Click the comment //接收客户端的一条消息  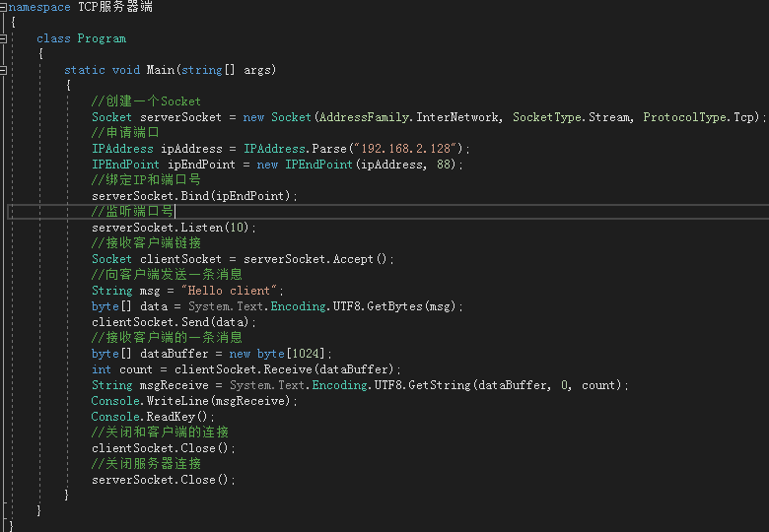(167, 338)
